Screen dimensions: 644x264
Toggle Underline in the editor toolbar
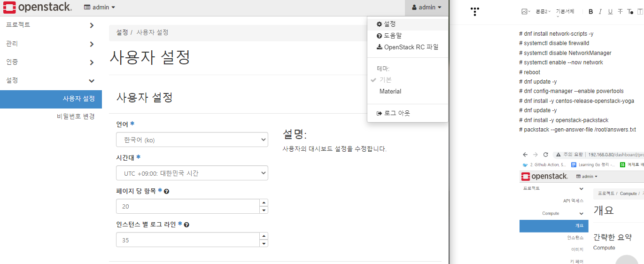point(610,12)
